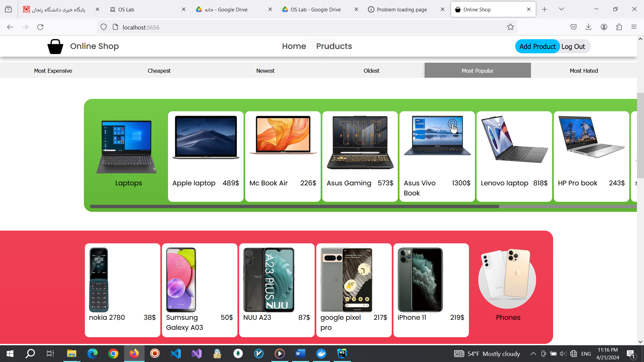
Task: Open browser Extensions icon
Action: click(x=619, y=27)
